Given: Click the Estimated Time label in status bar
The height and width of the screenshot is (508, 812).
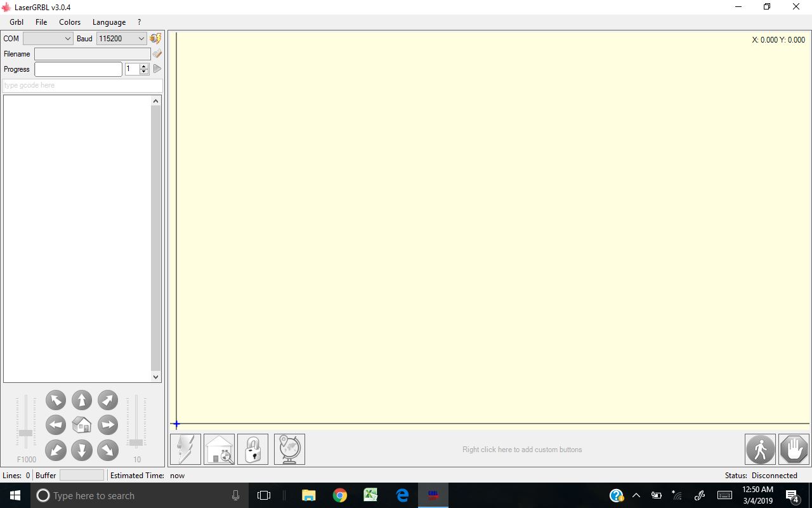Looking at the screenshot, I should (x=138, y=476).
